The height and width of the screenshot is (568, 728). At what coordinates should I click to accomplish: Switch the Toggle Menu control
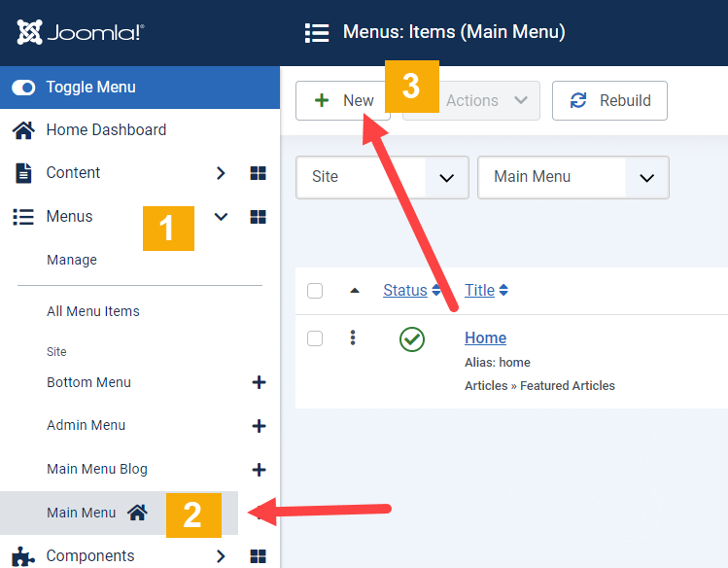click(x=23, y=88)
